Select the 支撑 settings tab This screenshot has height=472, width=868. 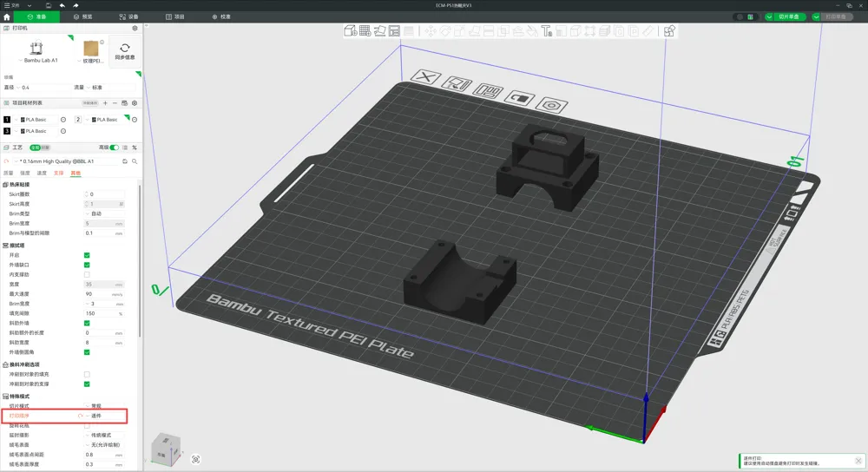(59, 174)
